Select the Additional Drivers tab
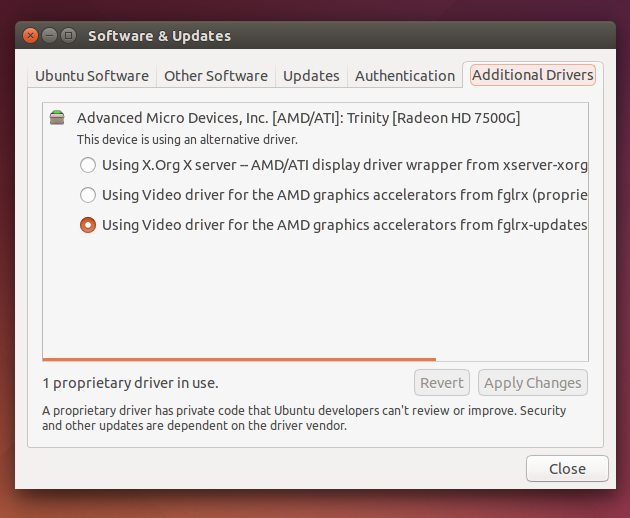Viewport: 630px width, 518px height. [533, 75]
